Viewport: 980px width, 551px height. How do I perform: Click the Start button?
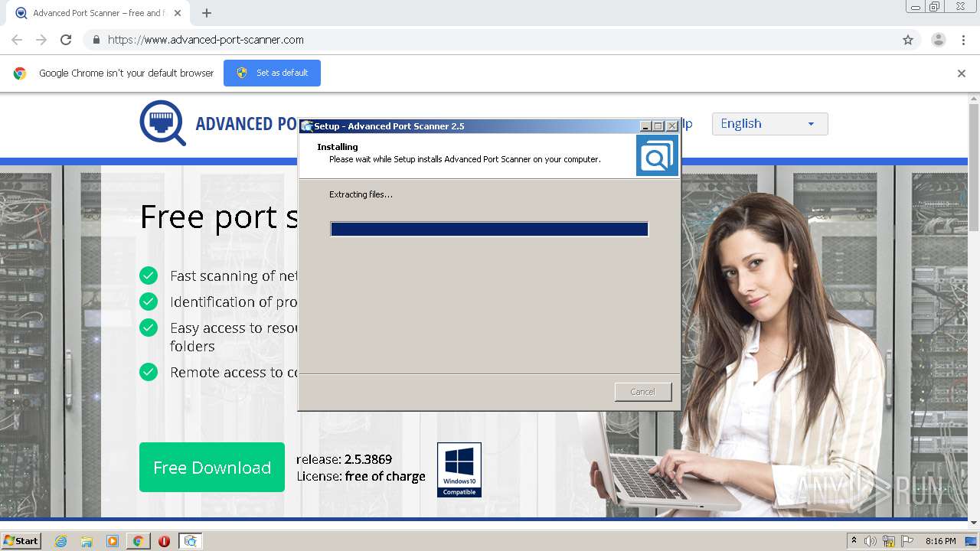(21, 541)
